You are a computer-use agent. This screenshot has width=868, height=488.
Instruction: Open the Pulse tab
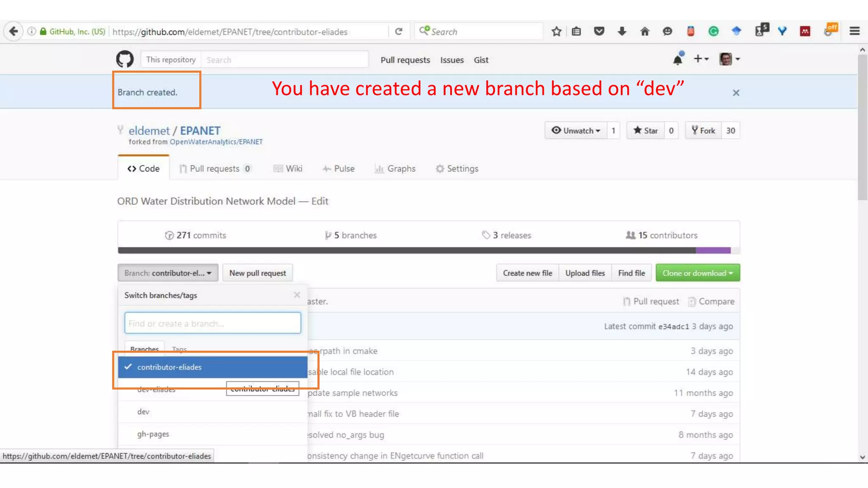point(339,169)
